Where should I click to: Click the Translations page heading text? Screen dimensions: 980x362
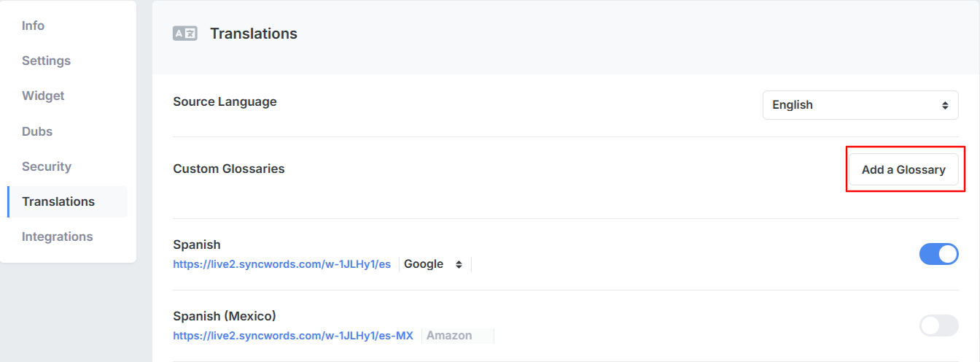pyautogui.click(x=253, y=34)
